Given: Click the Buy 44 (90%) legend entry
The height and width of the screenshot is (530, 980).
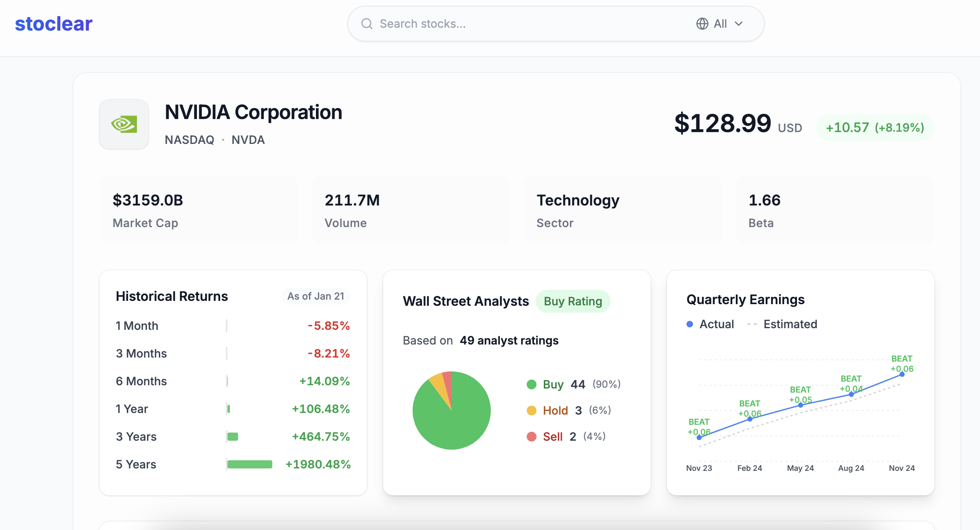Looking at the screenshot, I should point(574,384).
